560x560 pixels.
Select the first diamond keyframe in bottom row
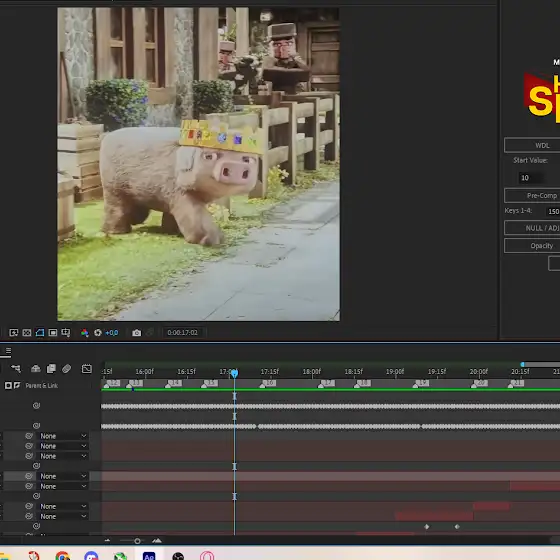[x=426, y=526]
